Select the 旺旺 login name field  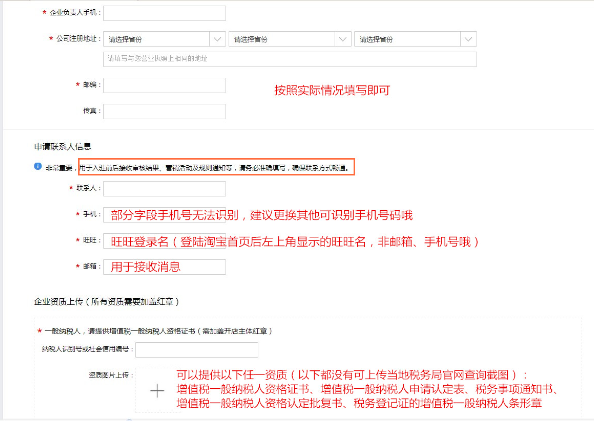click(x=164, y=241)
